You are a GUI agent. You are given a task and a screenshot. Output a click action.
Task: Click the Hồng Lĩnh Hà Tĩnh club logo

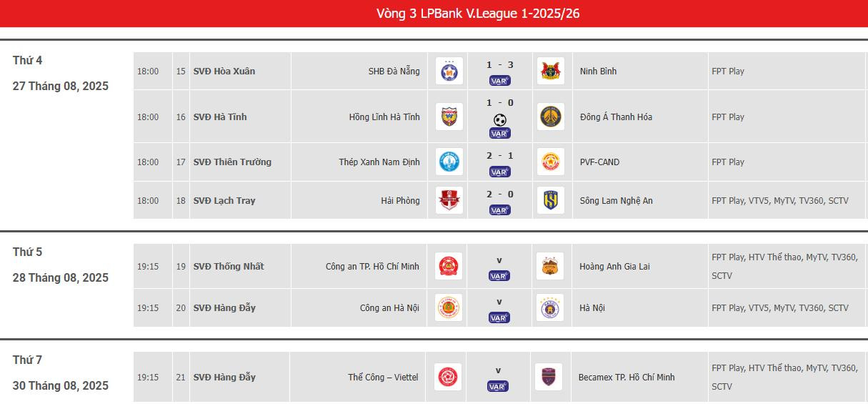coord(449,117)
